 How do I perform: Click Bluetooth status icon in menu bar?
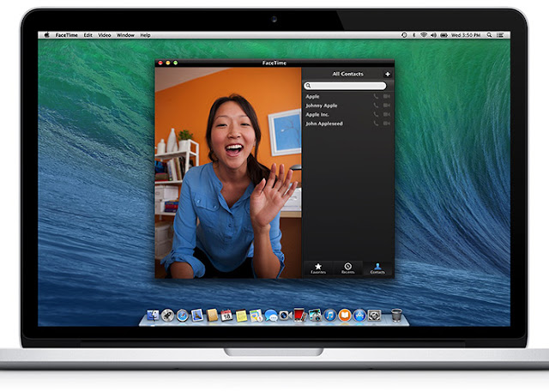click(x=413, y=35)
